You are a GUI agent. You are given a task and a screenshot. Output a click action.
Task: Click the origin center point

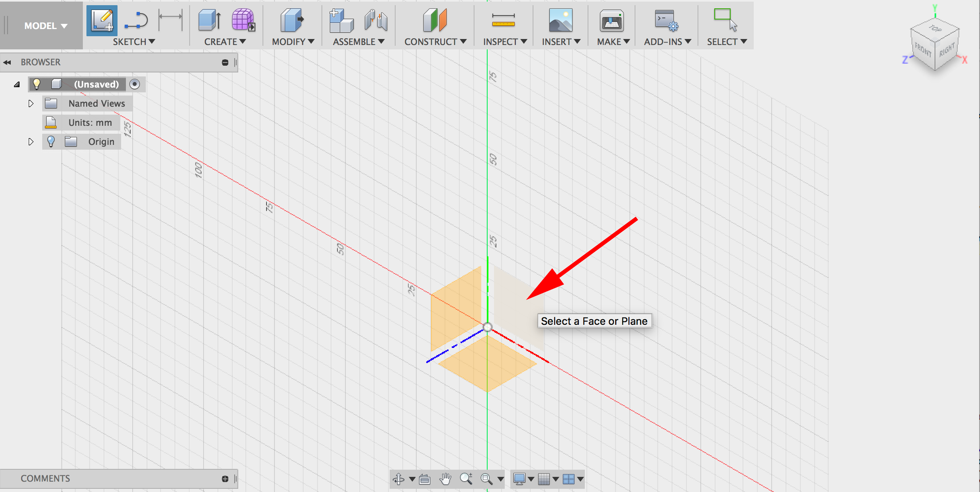pyautogui.click(x=487, y=327)
